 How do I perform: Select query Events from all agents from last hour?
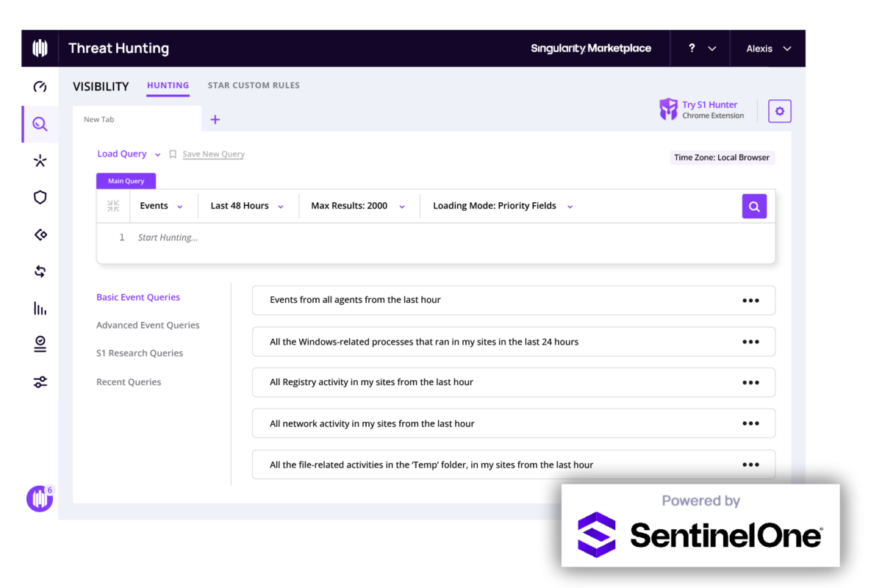click(513, 301)
